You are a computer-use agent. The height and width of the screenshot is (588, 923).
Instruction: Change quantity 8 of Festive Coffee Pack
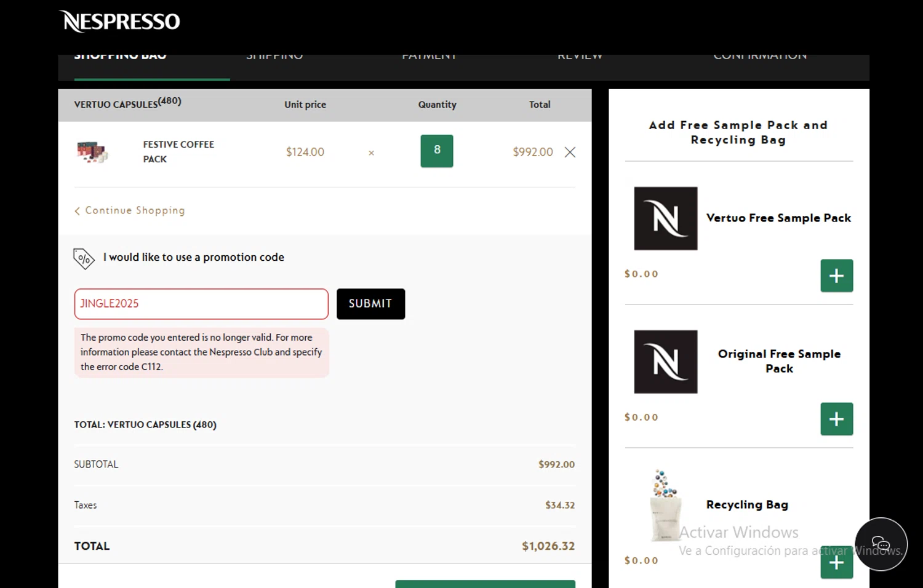437,151
